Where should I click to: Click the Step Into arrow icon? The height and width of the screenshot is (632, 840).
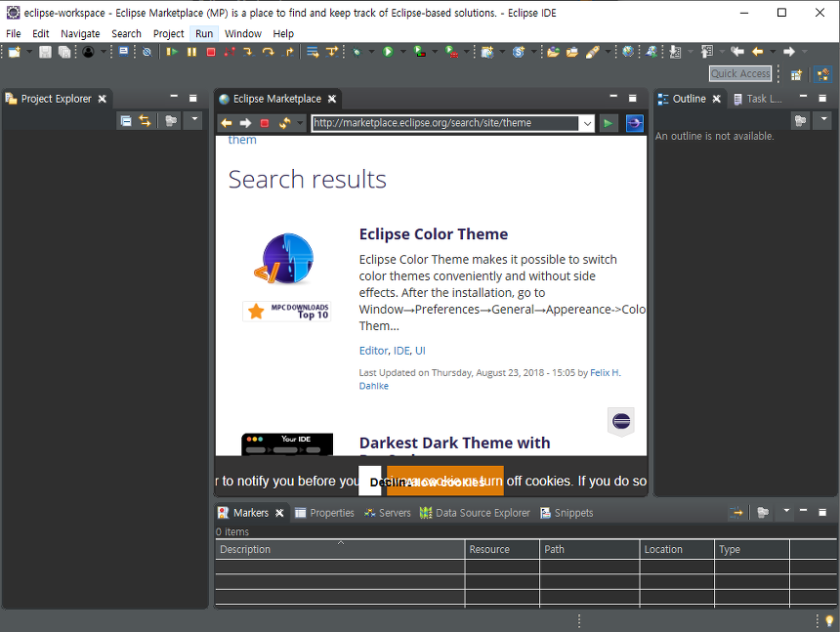point(248,52)
